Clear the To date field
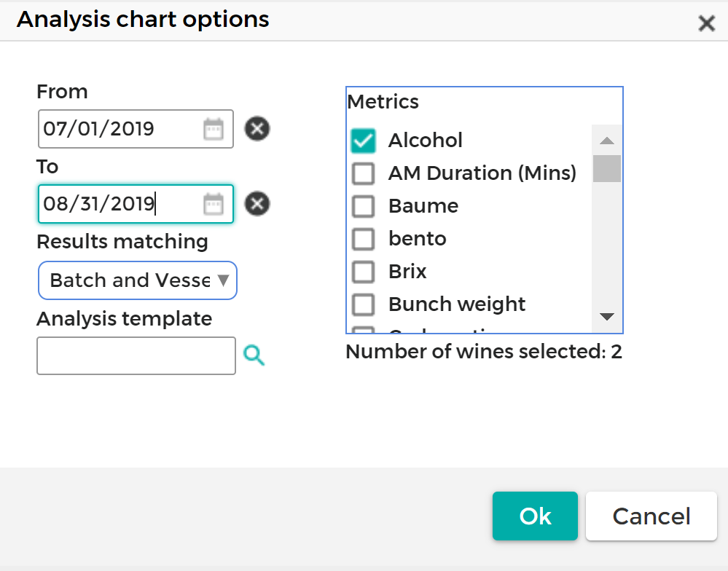 pyautogui.click(x=257, y=204)
